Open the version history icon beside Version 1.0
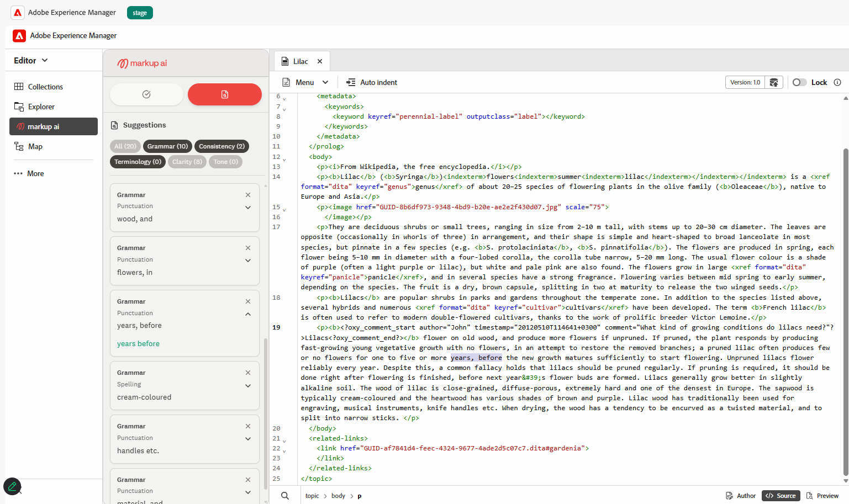The width and height of the screenshot is (849, 504). point(774,82)
